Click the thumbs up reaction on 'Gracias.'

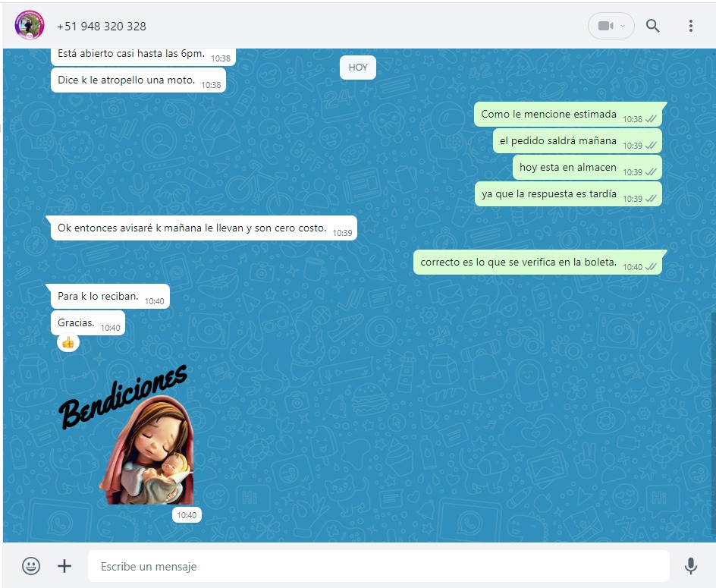pyautogui.click(x=68, y=343)
